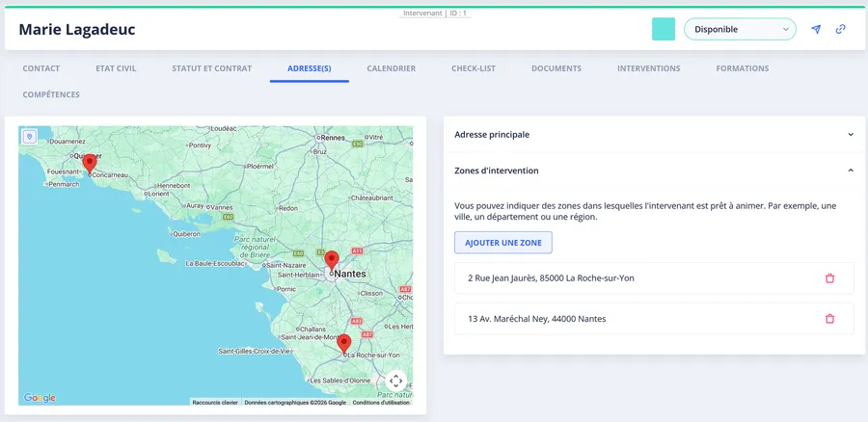Click Clisson label on map
This screenshot has height=422, width=868.
tap(371, 294)
